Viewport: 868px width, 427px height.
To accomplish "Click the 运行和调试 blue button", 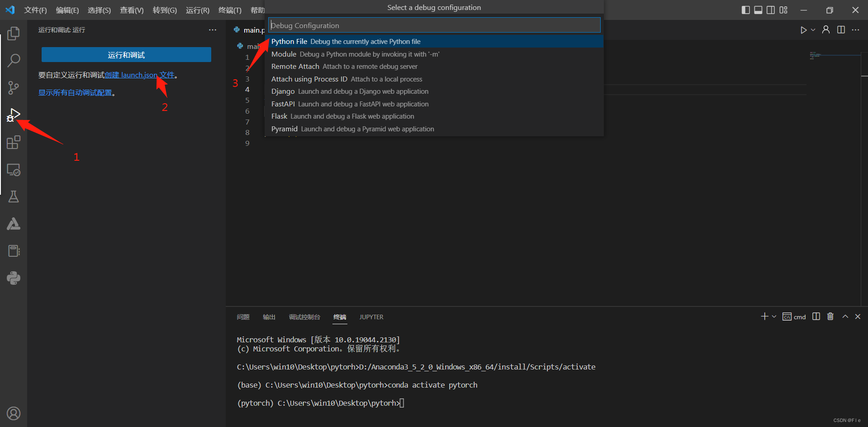I will [x=126, y=55].
